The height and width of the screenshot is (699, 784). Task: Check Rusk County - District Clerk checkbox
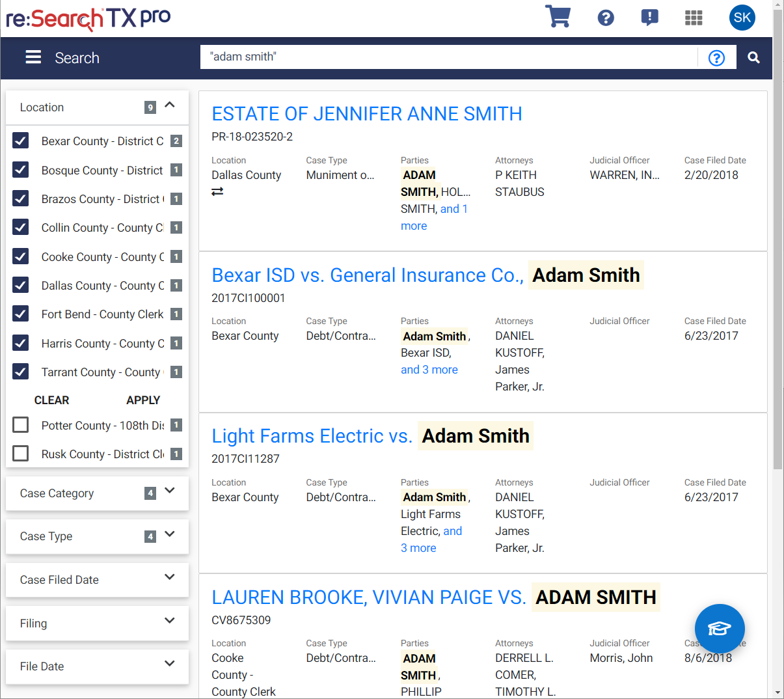coord(21,454)
